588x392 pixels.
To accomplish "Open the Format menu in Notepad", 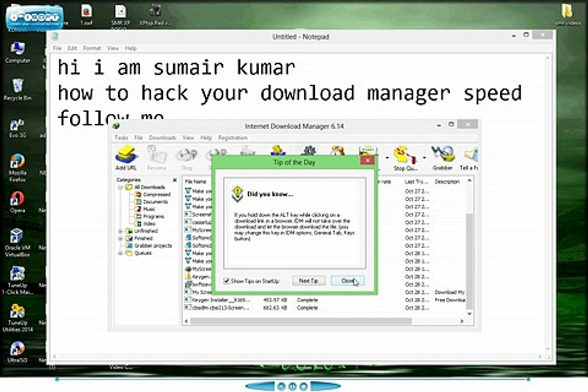I will pyautogui.click(x=92, y=48).
